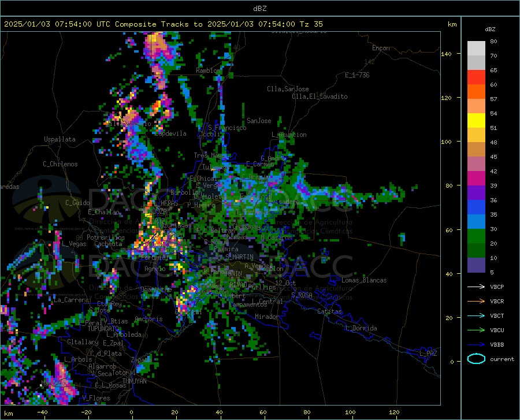Click the Encon map label
The height and width of the screenshot is (420, 520).
click(381, 48)
